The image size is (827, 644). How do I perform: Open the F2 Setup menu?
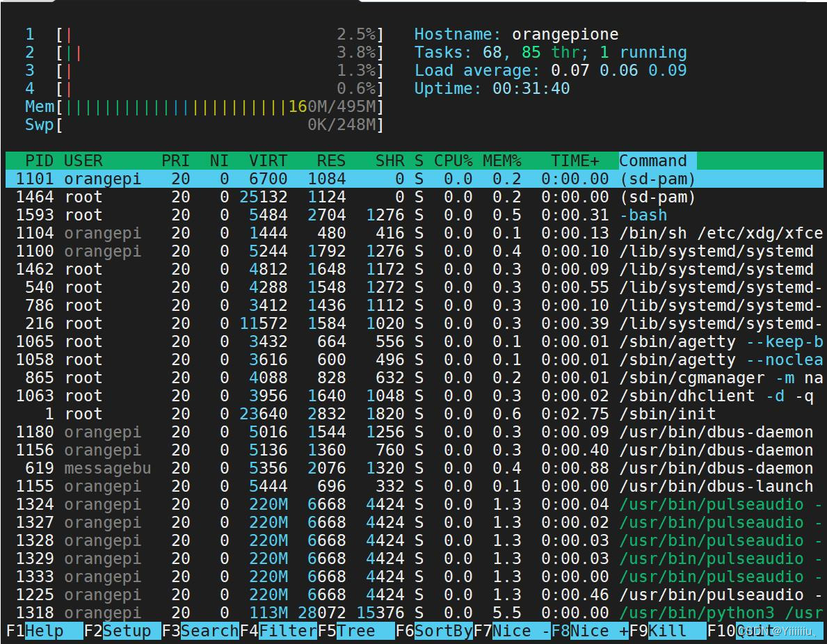click(x=122, y=631)
